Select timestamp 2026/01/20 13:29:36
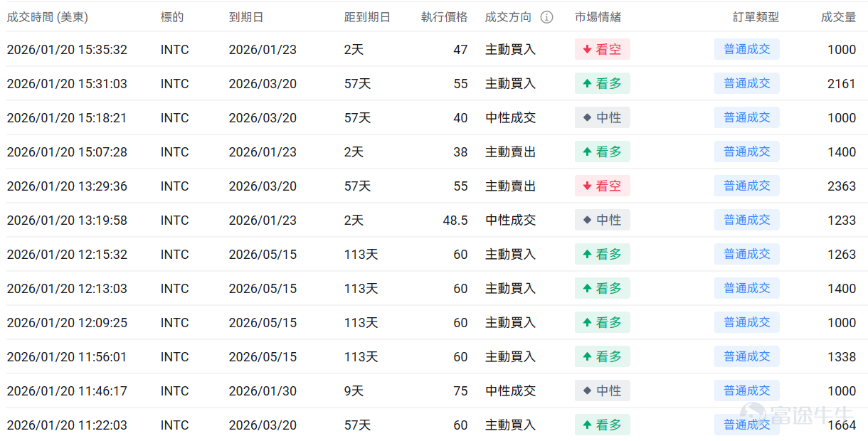Viewport: 868px width, 441px height. [x=67, y=186]
